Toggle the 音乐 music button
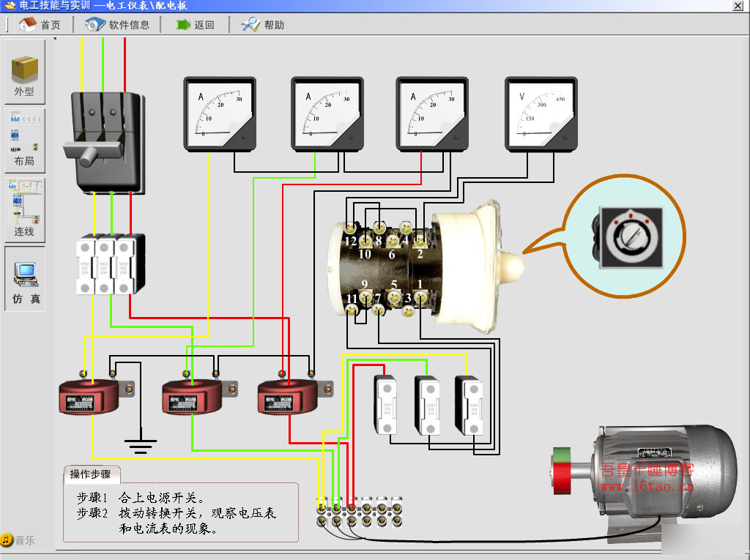The width and height of the screenshot is (750, 560). (18, 540)
